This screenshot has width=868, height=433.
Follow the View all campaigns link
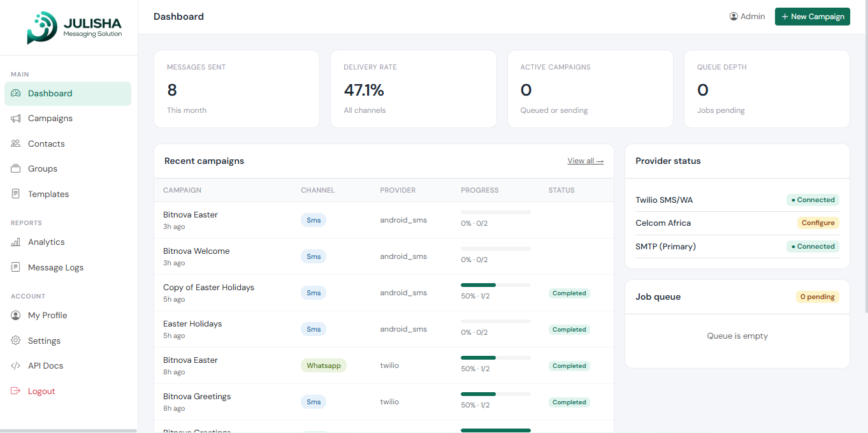[x=586, y=161]
